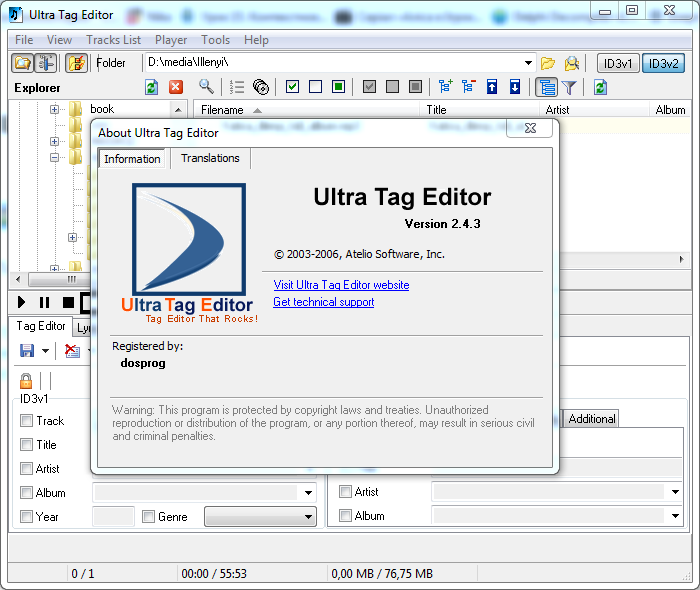Switch to the Translations tab
This screenshot has height=590, width=700.
210,158
